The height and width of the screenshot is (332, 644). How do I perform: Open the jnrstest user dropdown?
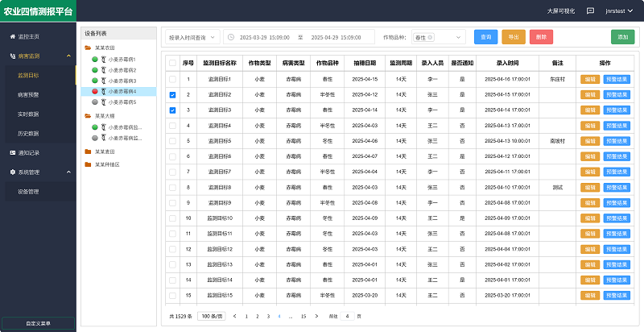pos(618,11)
